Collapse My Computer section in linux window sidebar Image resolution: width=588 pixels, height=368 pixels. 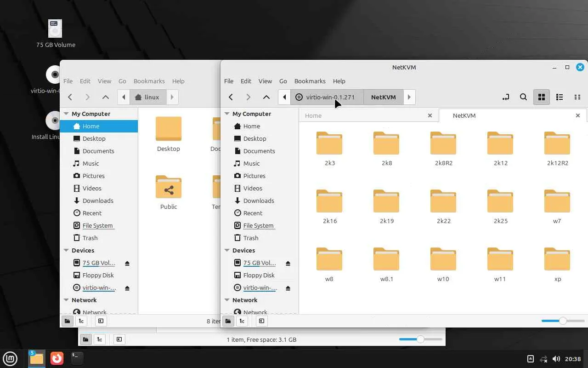tap(66, 114)
